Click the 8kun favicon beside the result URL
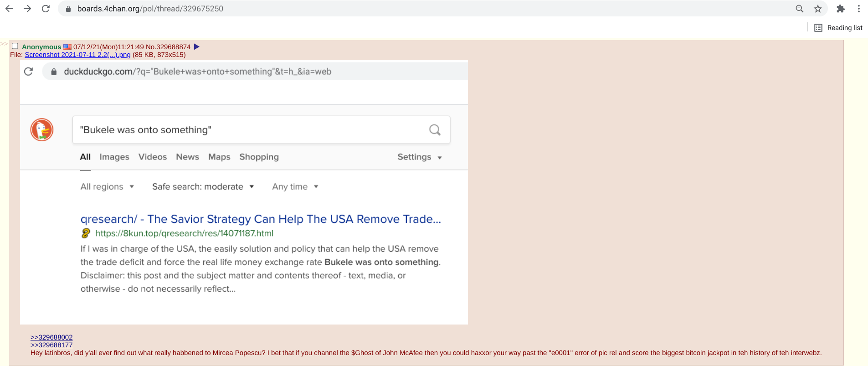The width and height of the screenshot is (868, 366). tap(86, 233)
